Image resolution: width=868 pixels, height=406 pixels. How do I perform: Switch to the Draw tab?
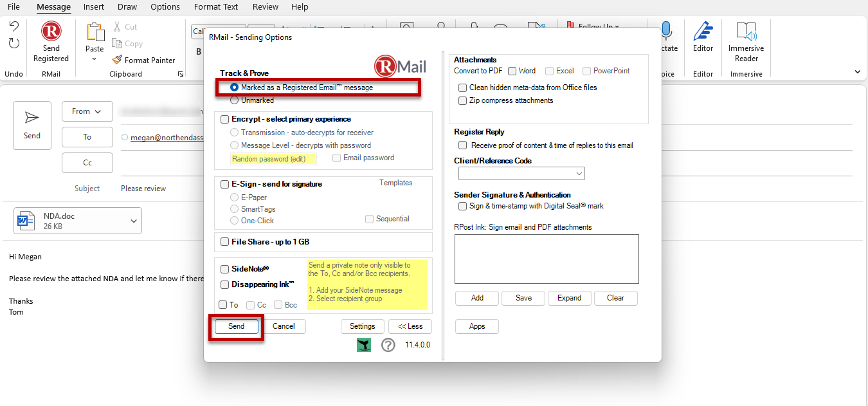point(127,7)
